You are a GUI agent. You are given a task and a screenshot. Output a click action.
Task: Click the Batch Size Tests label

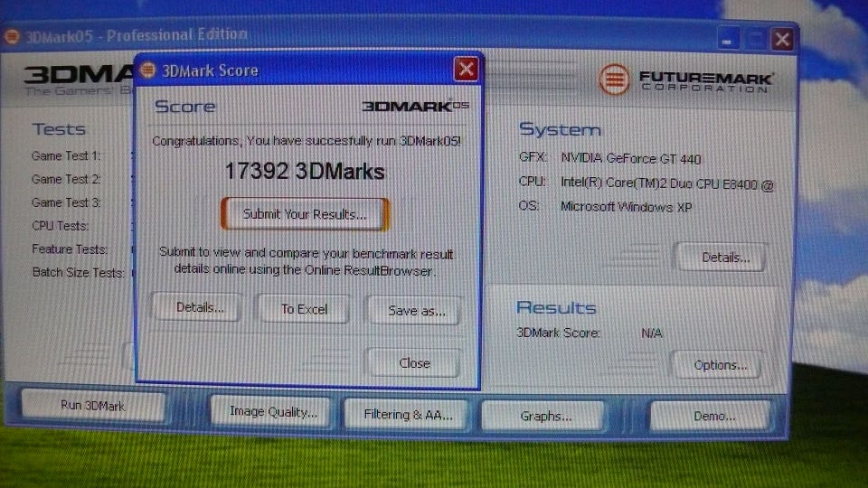78,272
